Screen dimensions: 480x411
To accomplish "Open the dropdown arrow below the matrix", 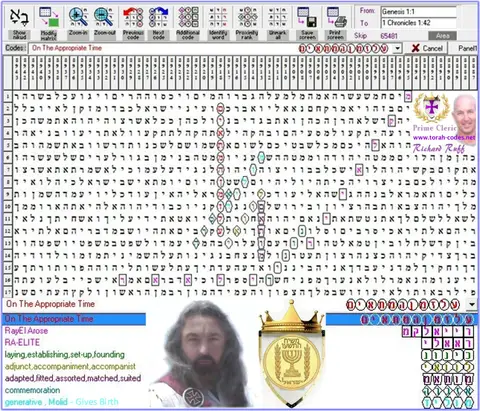I will pos(472,304).
